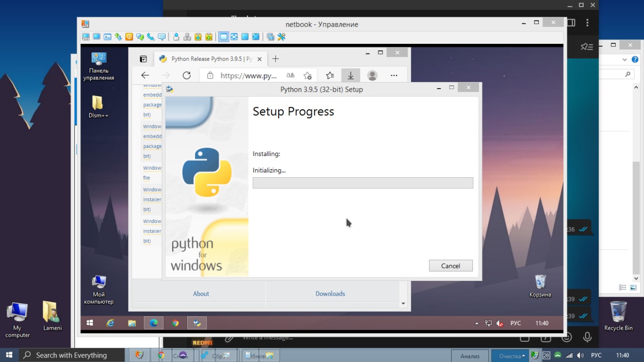Reload the page in Edge
644x362 pixels.
pos(187,76)
